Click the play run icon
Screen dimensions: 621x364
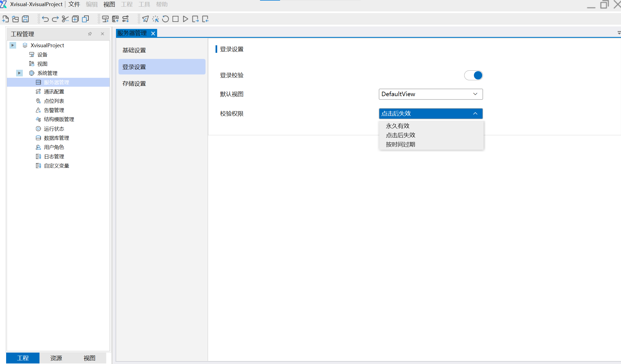tap(185, 19)
